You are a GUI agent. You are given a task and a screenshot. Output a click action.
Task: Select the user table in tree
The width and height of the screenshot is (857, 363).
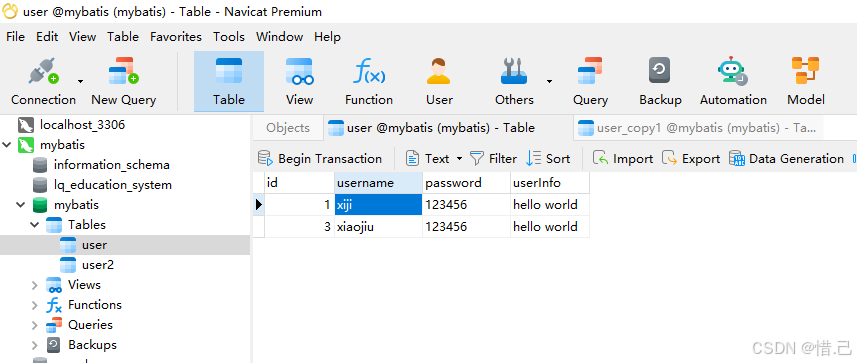pos(94,245)
